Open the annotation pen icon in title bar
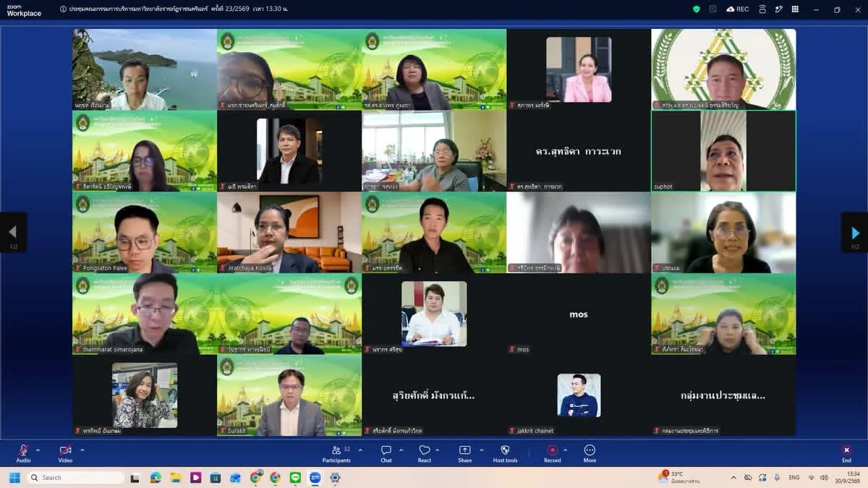Screen dimensions: 868x488 click(x=778, y=9)
